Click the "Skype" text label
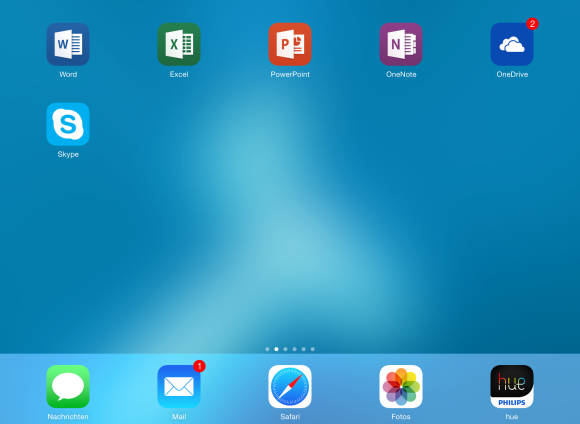 click(68, 154)
